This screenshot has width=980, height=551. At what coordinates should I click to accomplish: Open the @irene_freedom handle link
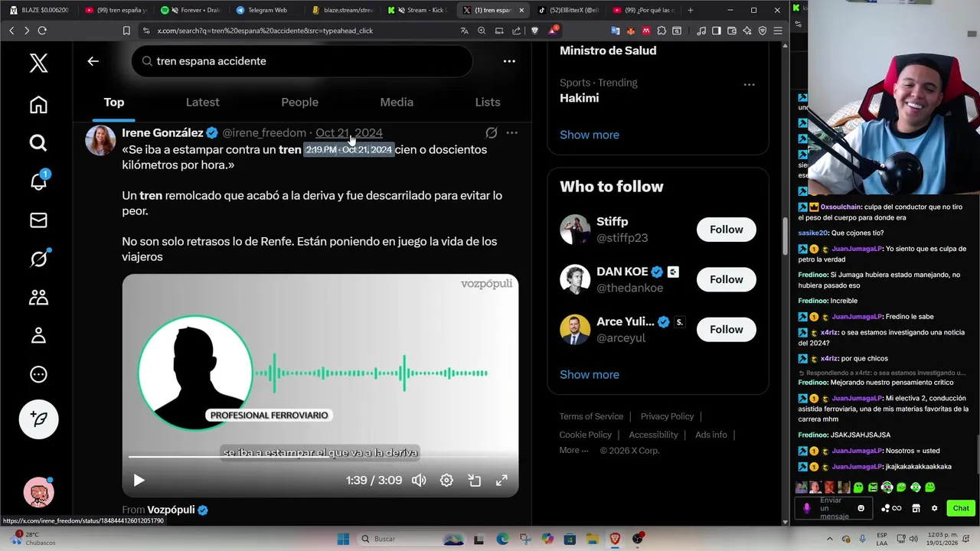tap(264, 133)
